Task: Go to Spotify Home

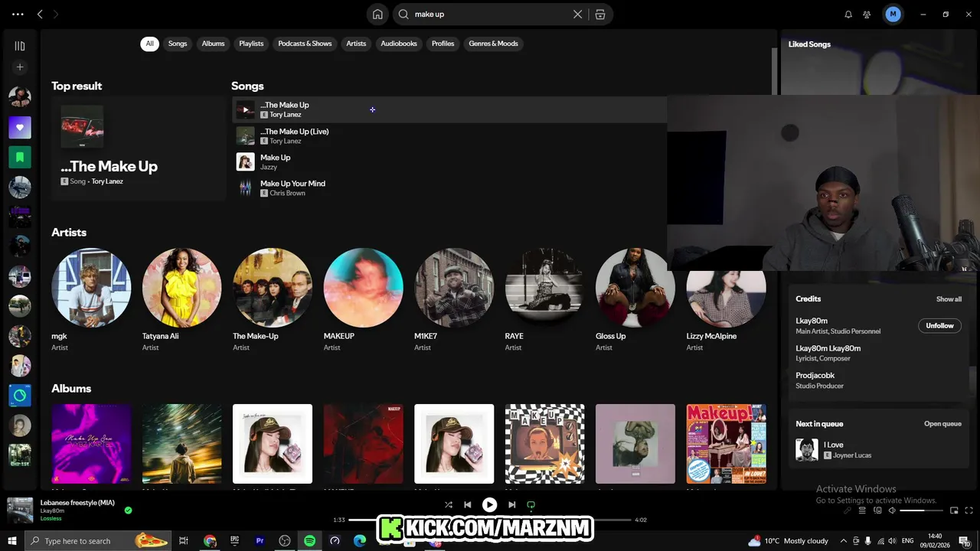Action: click(377, 14)
